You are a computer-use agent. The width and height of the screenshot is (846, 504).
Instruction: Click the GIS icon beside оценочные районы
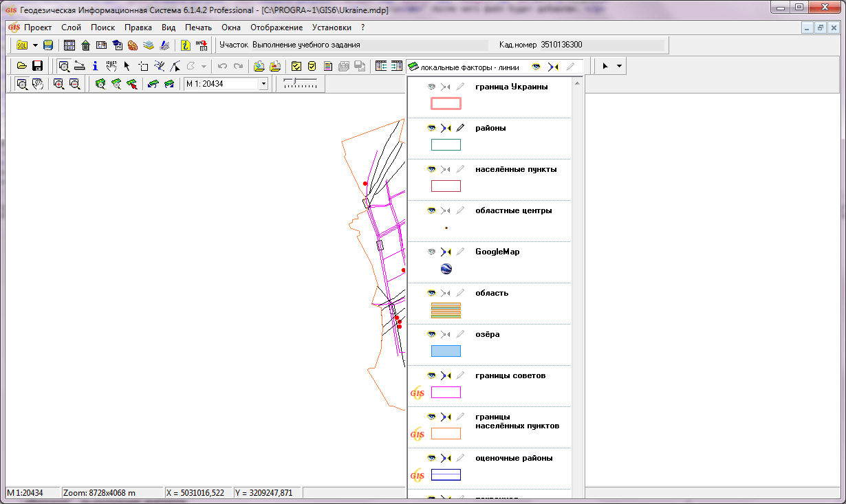(x=417, y=475)
